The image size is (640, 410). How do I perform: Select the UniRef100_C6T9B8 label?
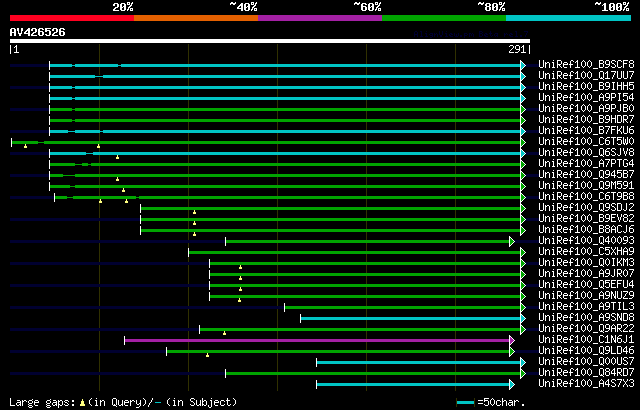(x=586, y=197)
